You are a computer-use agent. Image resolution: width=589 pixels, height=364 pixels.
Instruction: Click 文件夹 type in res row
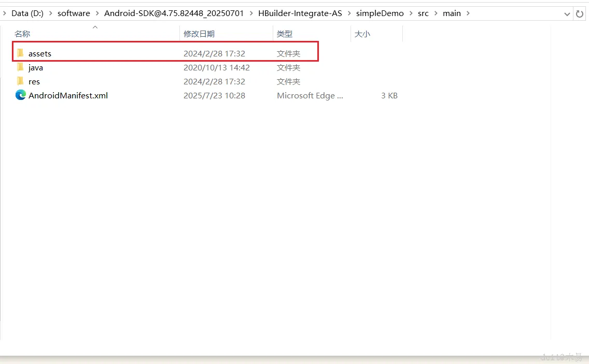coord(288,82)
